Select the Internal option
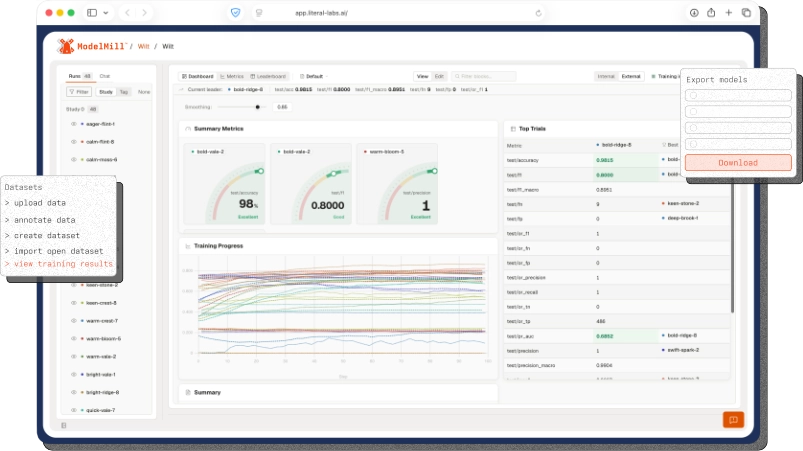The height and width of the screenshot is (451, 803). point(606,76)
